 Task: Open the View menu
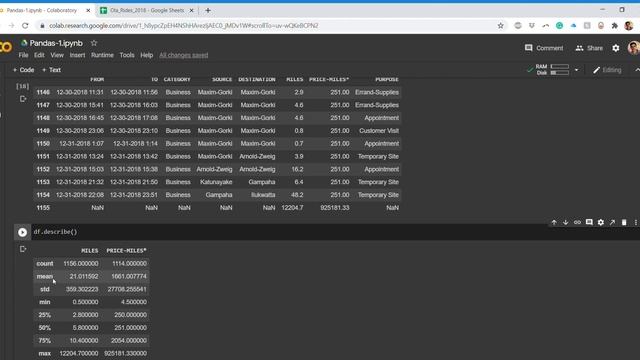tap(57, 55)
